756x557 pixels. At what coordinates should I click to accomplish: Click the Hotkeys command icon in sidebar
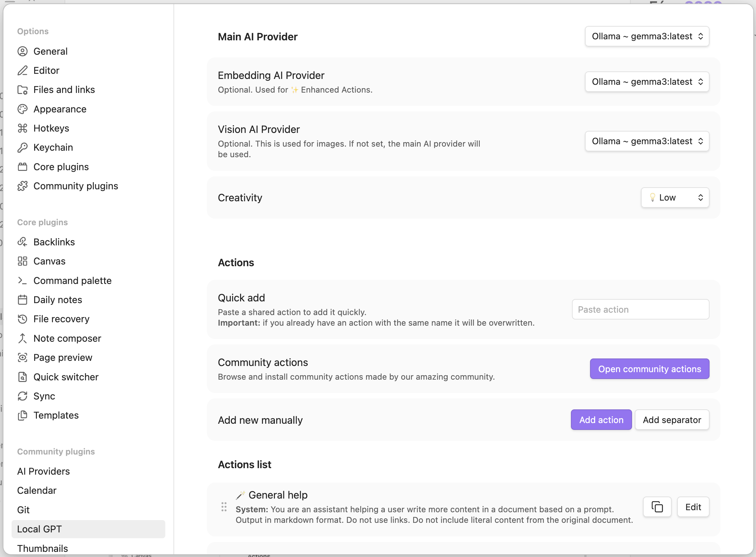[x=23, y=128]
